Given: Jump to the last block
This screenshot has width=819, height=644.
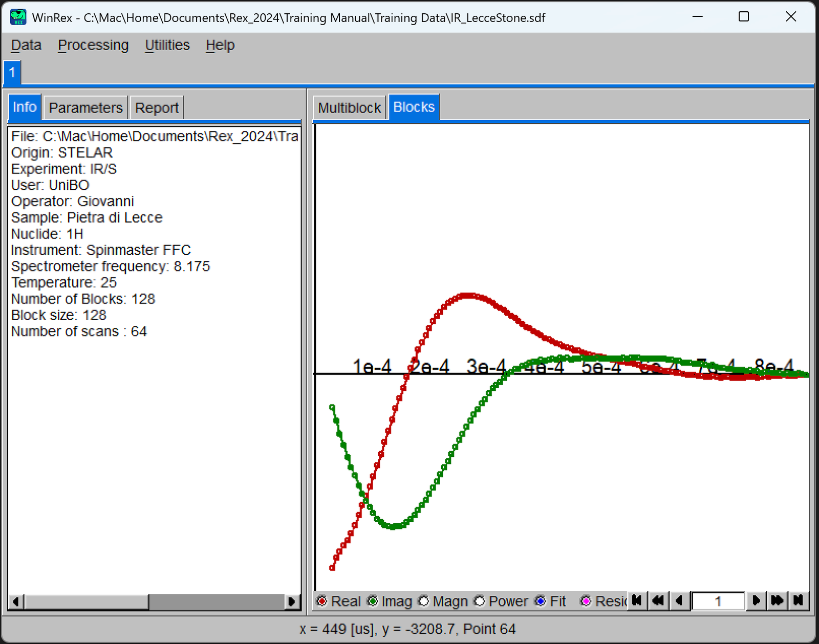Looking at the screenshot, I should tap(798, 601).
